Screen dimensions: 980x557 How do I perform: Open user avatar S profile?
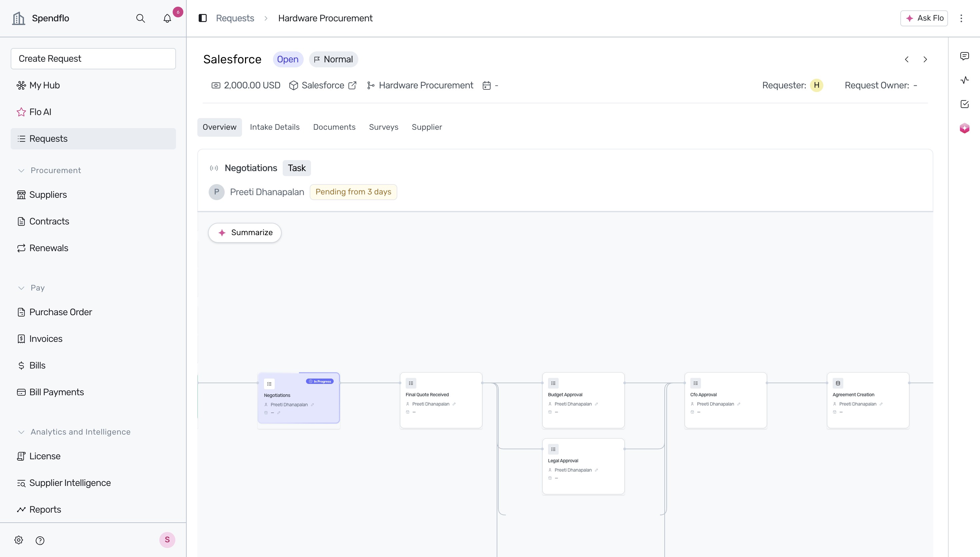(x=167, y=540)
